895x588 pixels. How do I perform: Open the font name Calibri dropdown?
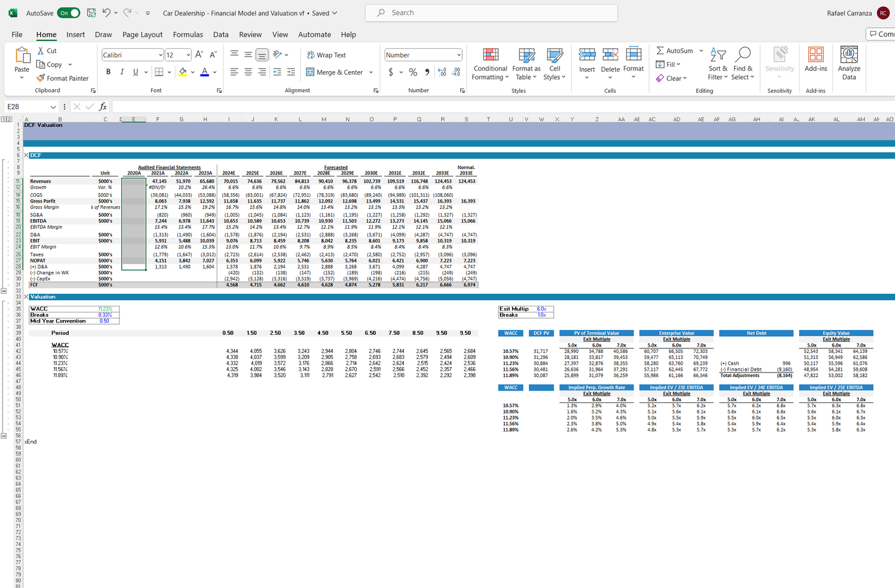[x=160, y=55]
